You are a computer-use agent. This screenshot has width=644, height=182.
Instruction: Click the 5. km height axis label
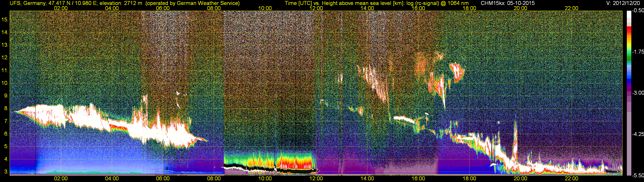[x=6, y=147]
